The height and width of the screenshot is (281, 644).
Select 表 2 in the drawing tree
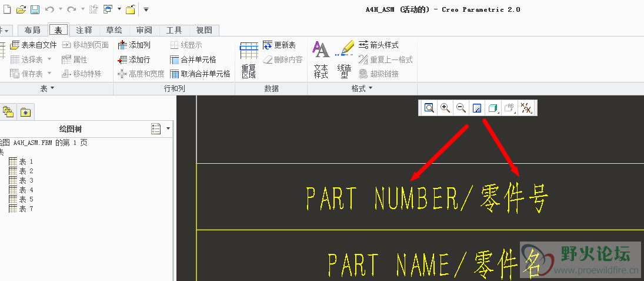(x=21, y=171)
